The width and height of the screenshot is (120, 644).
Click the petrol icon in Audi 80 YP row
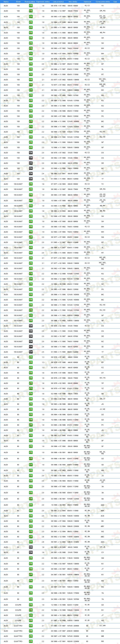(31, 383)
